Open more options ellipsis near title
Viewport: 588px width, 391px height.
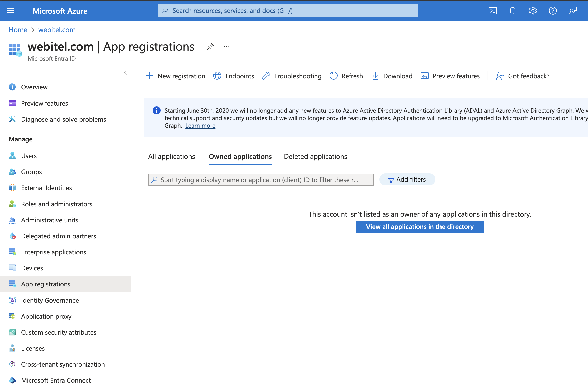(227, 47)
